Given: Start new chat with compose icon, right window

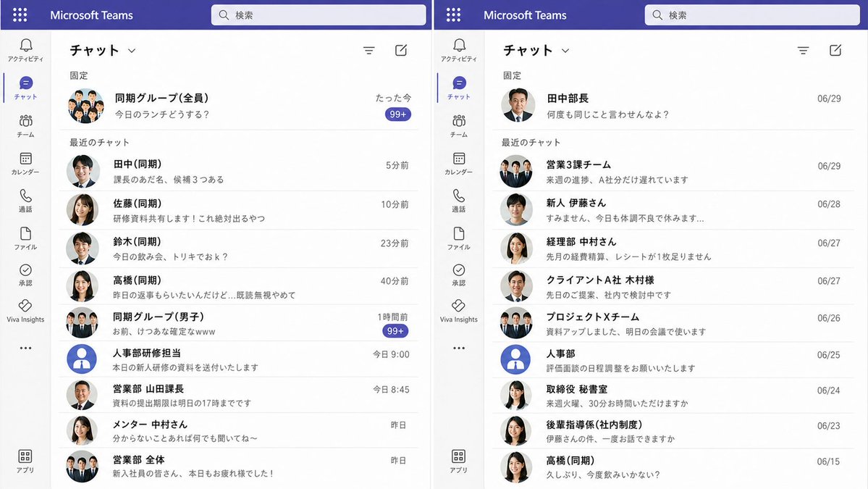Looking at the screenshot, I should (835, 51).
